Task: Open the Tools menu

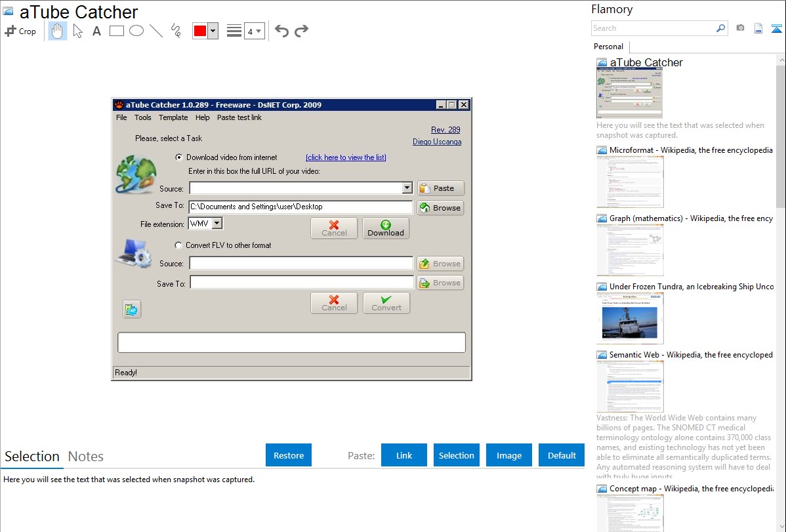Action: coord(143,117)
